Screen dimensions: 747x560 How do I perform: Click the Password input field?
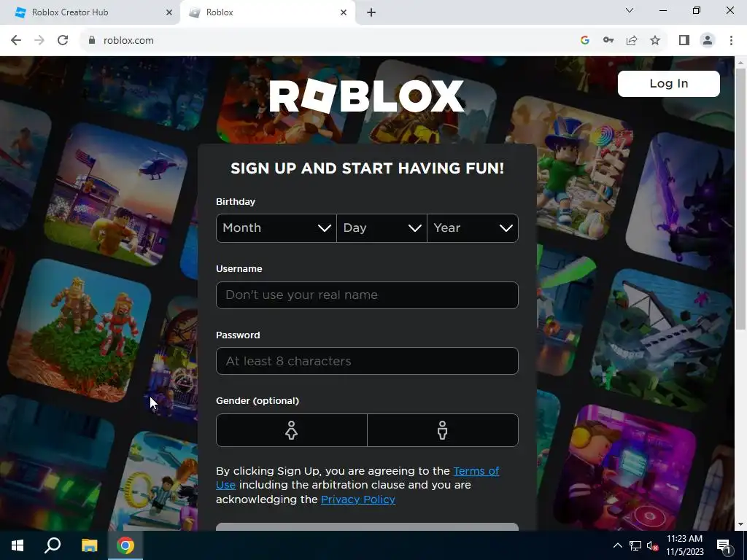[x=368, y=361]
